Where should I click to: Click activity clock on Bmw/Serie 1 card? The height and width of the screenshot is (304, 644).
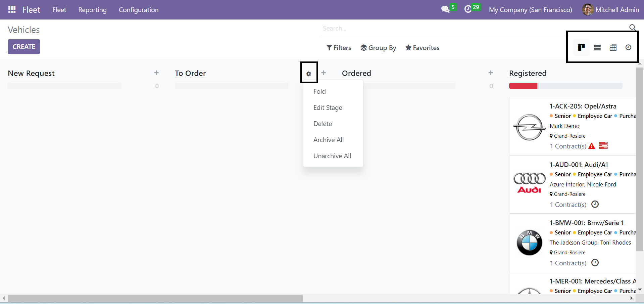click(x=595, y=263)
